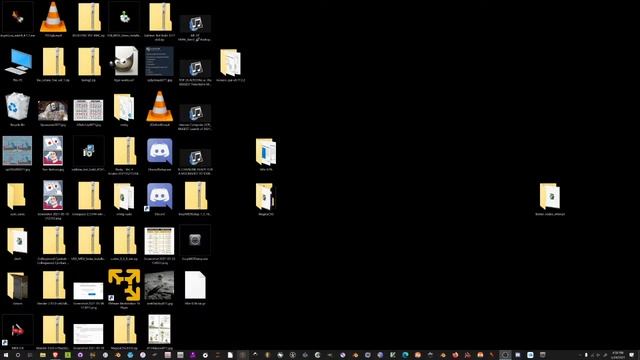The width and height of the screenshot is (640, 360).
Task: Select the dark blue screenshot thumbnail
Action: 159,61
